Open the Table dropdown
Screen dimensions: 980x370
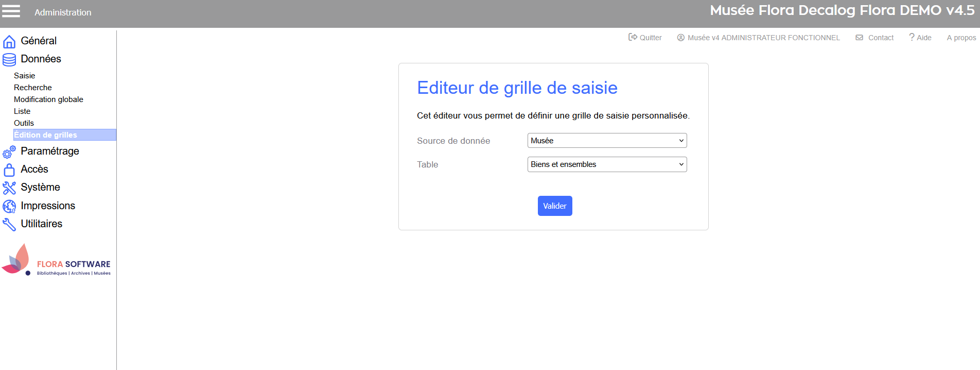607,164
